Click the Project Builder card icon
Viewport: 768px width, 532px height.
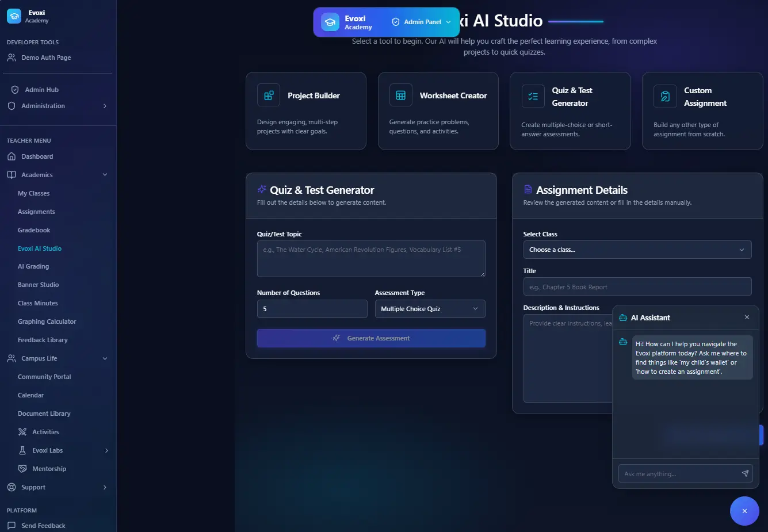[269, 95]
